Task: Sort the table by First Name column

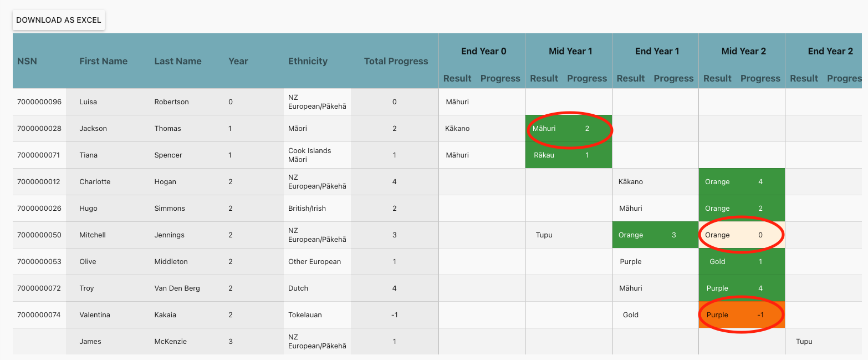Action: click(103, 61)
